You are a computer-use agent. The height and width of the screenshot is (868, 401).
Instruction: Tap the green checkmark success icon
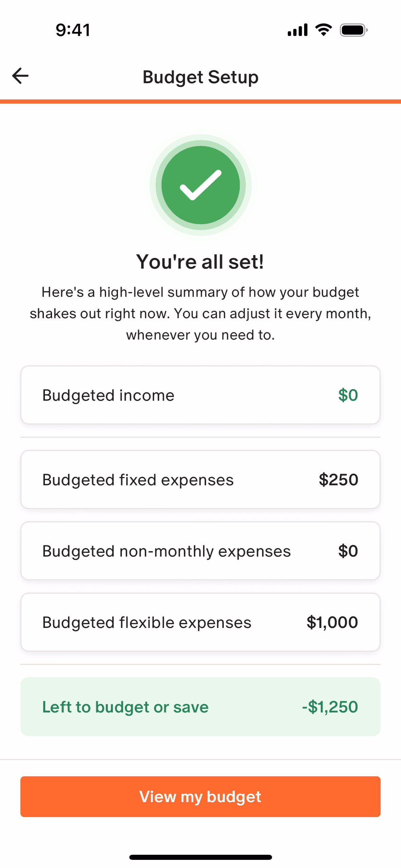coord(201,185)
